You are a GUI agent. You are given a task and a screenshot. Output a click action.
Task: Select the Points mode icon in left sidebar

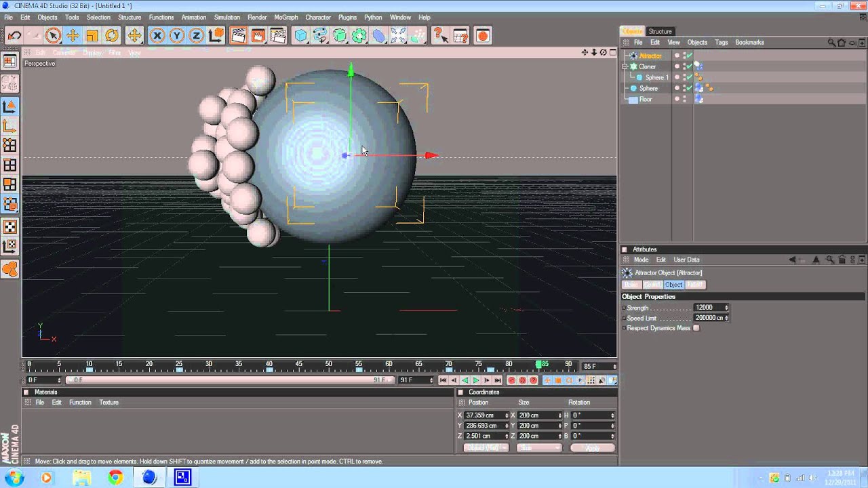(9, 145)
